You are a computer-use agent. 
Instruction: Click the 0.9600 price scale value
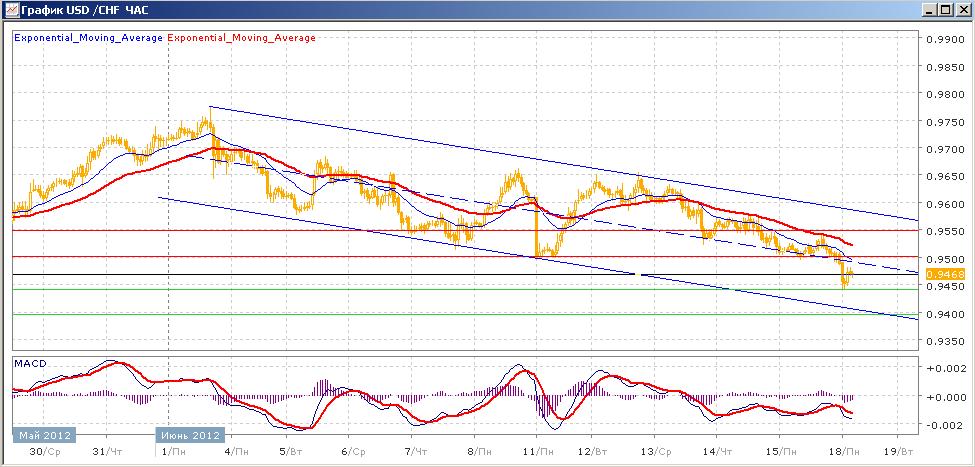[946, 204]
